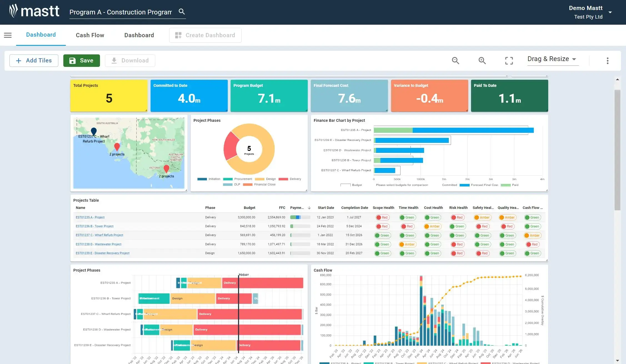Open the three-dot more options menu
This screenshot has height=364, width=626.
click(x=607, y=61)
